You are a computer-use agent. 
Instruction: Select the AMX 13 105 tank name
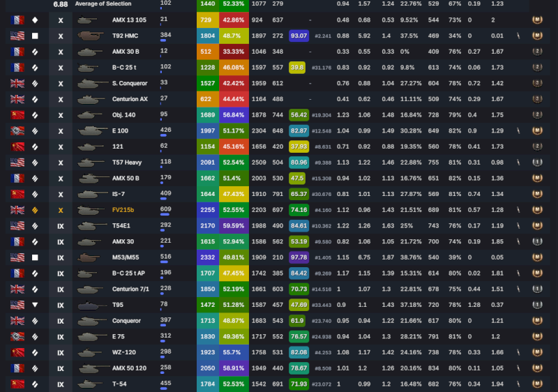[x=129, y=20]
